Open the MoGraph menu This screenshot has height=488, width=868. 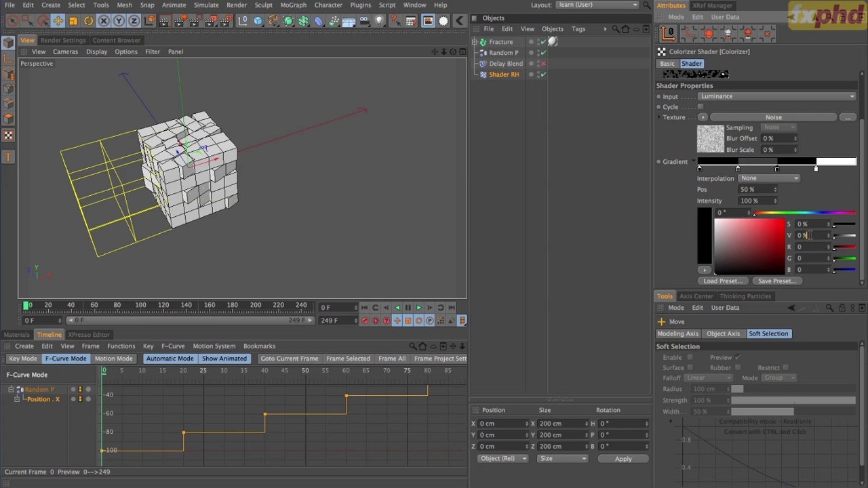293,5
